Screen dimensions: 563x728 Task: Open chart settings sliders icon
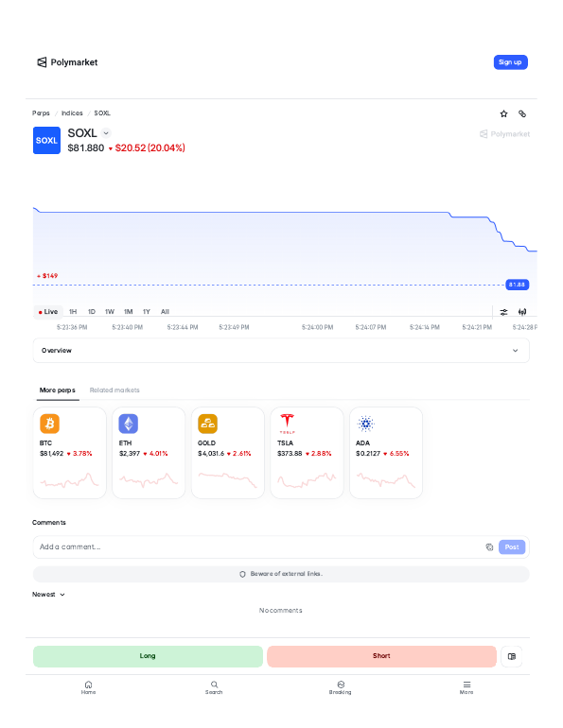tap(503, 312)
